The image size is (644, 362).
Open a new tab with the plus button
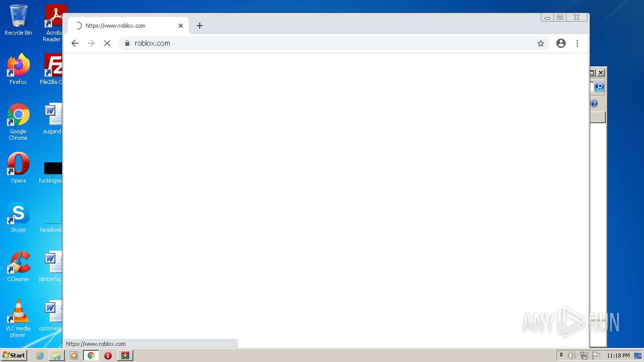200,26
